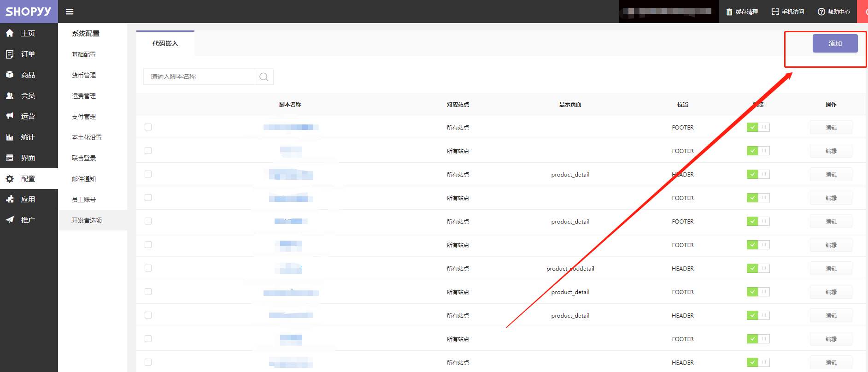
Task: Open 本土化设置 in the settings submenu
Action: pos(87,137)
